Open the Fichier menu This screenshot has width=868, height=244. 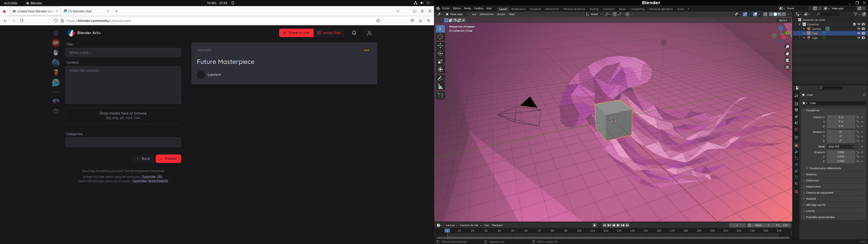446,9
